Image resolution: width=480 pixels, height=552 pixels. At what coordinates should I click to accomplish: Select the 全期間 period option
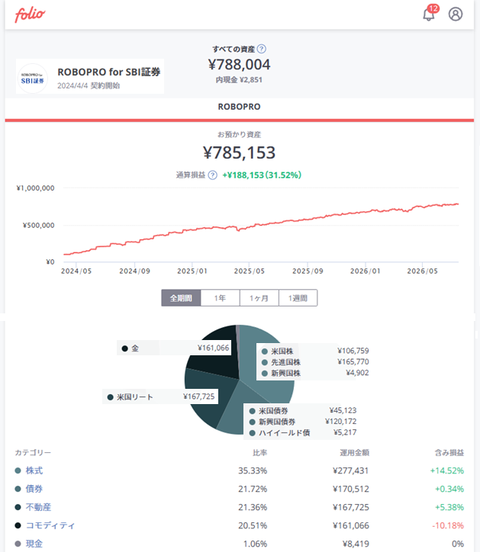point(181,298)
